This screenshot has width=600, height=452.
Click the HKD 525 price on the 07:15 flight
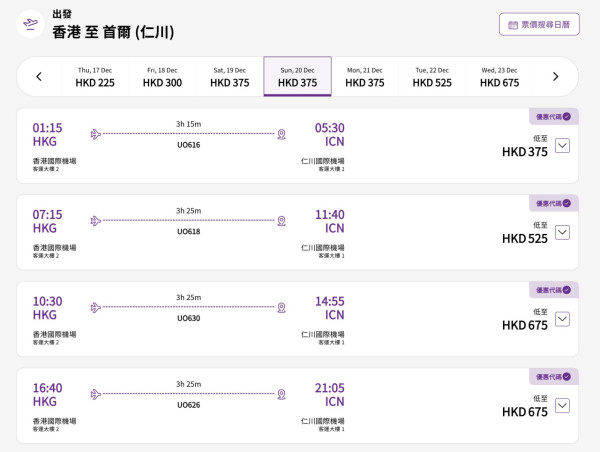pyautogui.click(x=525, y=239)
